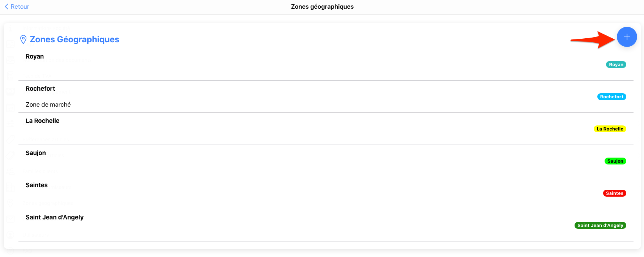The image size is (644, 257).
Task: Click the location pin icon
Action: 23,39
